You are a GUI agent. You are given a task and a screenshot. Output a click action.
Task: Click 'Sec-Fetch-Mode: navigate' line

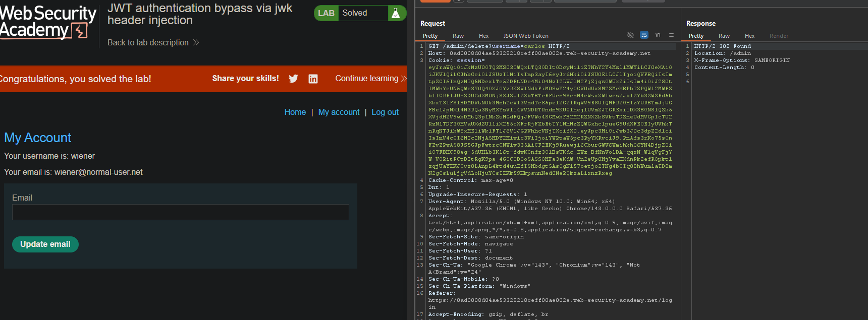470,244
